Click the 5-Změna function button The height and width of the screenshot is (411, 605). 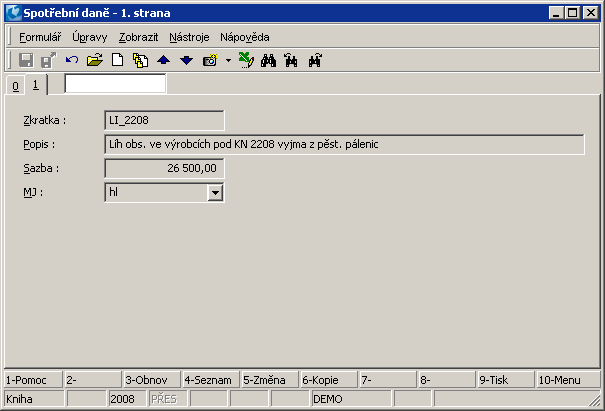click(x=270, y=380)
